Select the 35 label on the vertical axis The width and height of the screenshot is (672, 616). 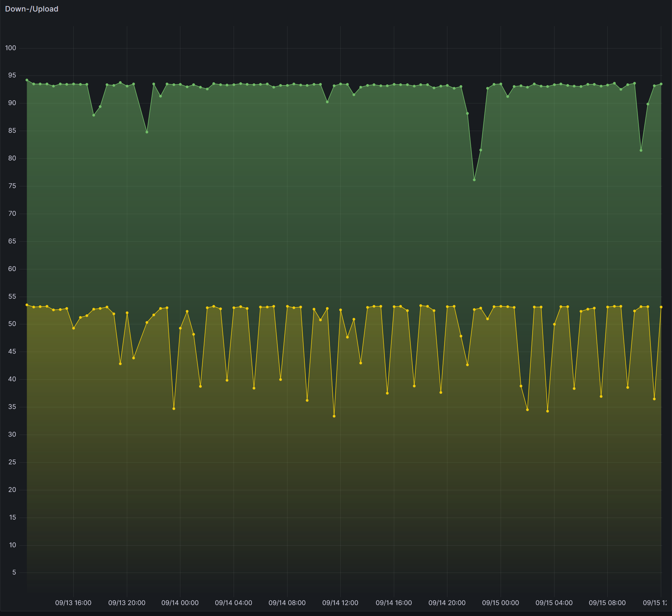(x=12, y=407)
